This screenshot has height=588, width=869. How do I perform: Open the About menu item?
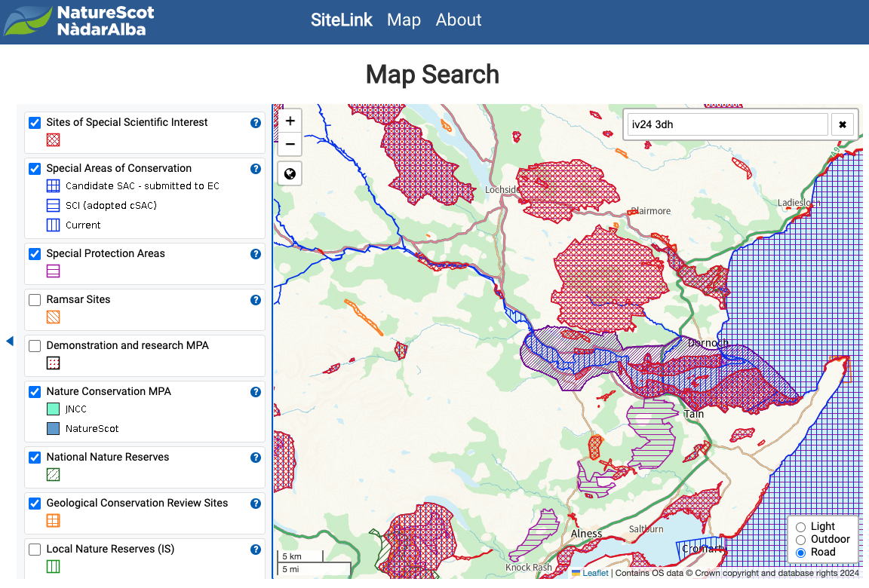(x=458, y=20)
